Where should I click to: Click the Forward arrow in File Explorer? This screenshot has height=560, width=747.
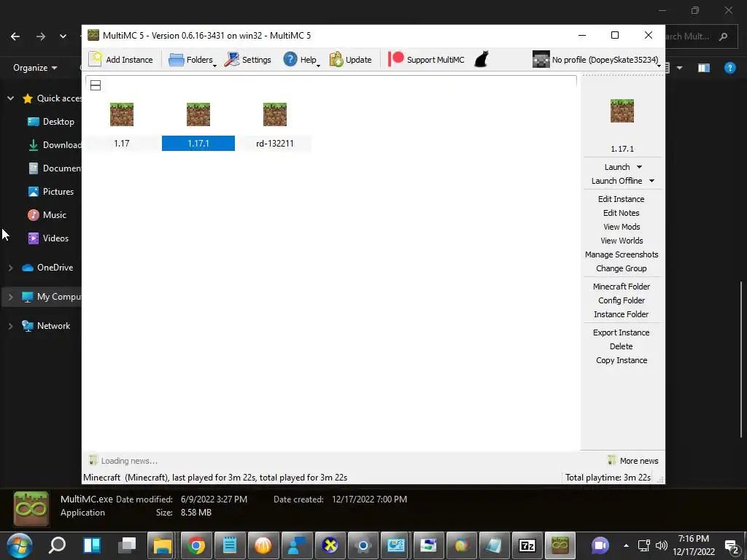coord(41,36)
